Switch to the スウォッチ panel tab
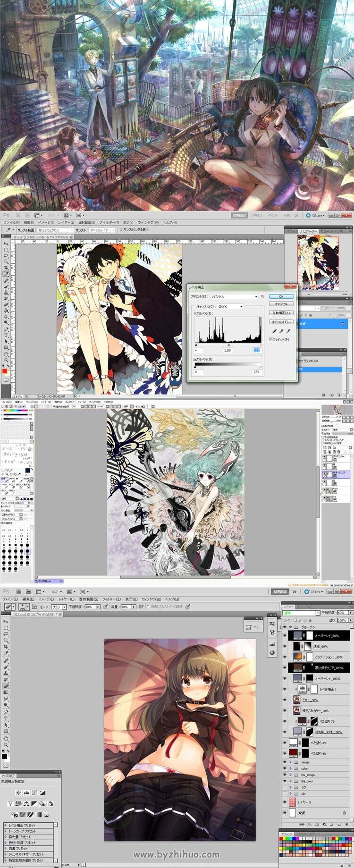The image size is (354, 868). click(287, 834)
